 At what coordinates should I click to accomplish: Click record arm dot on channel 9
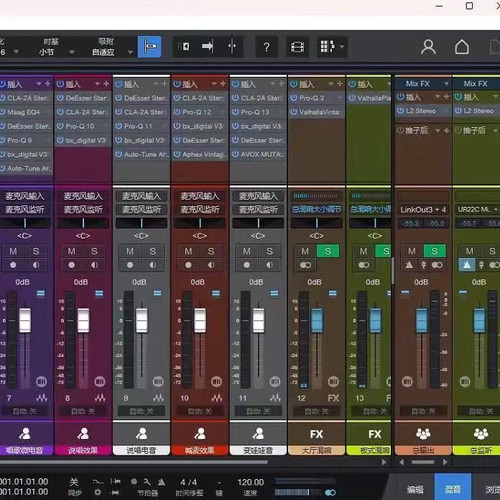(130, 265)
